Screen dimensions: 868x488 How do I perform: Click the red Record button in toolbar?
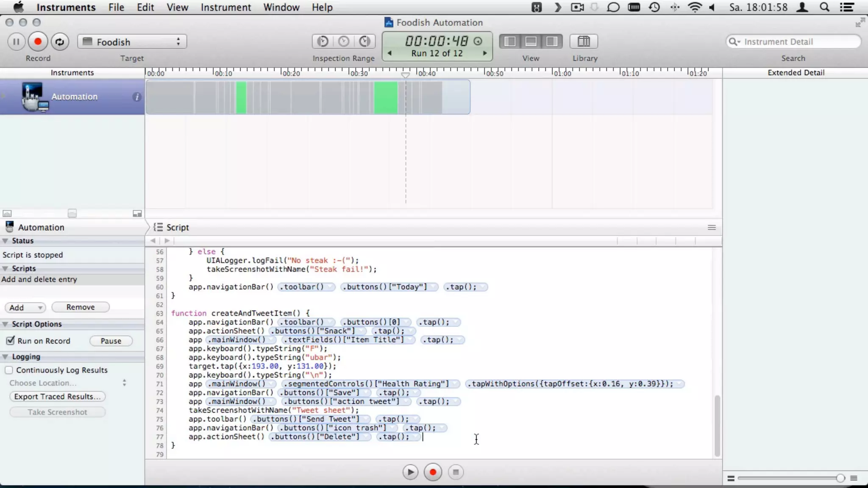(x=38, y=42)
